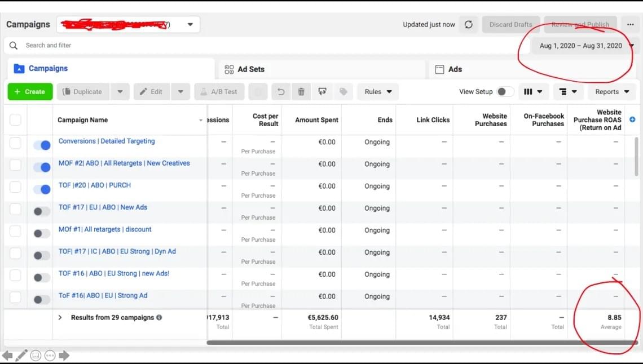Viewport: 643px width, 364px height.
Task: Open the slideshow more options circle icon
Action: [x=50, y=356]
